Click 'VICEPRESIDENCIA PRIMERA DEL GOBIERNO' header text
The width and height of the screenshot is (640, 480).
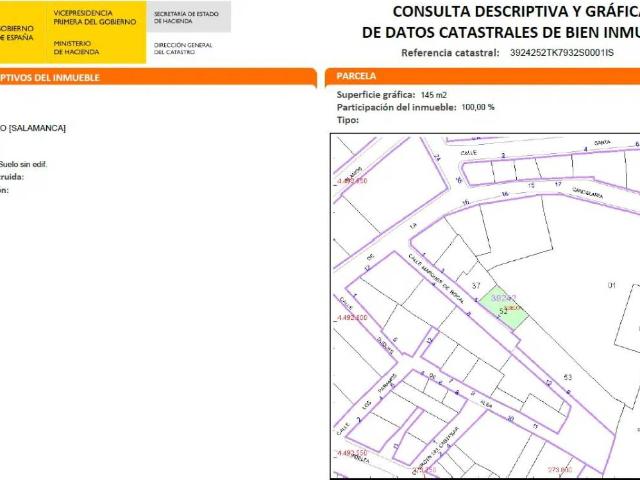(x=95, y=18)
